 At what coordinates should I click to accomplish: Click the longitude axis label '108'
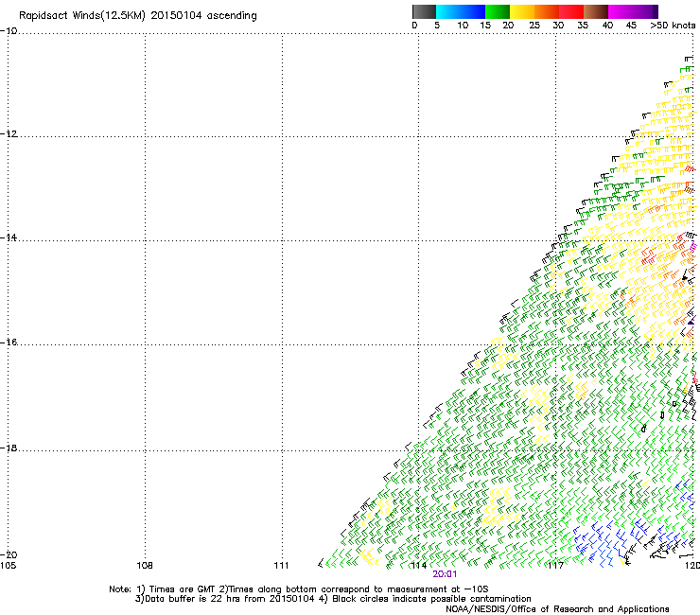tap(145, 566)
